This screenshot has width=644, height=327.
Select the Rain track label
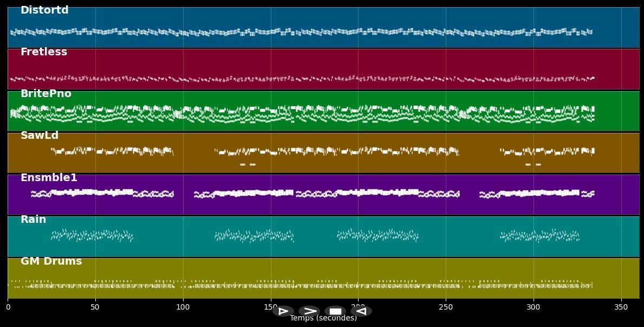coord(33,220)
